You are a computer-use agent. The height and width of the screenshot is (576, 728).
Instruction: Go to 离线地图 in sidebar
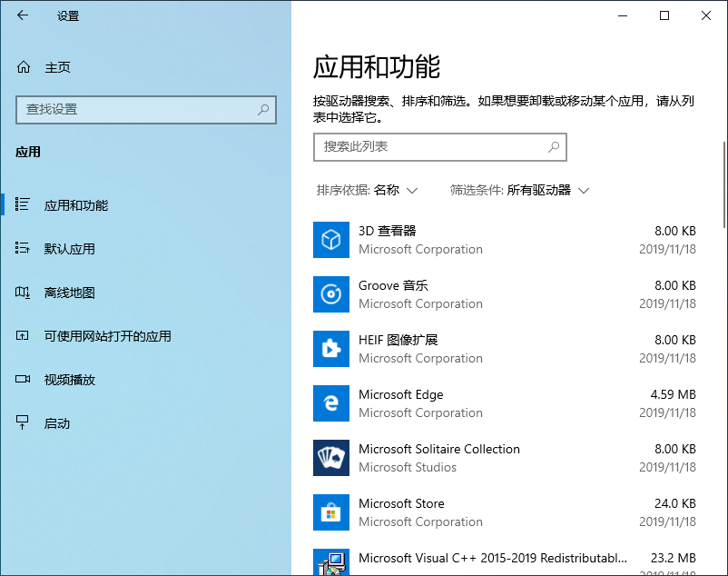(x=70, y=293)
